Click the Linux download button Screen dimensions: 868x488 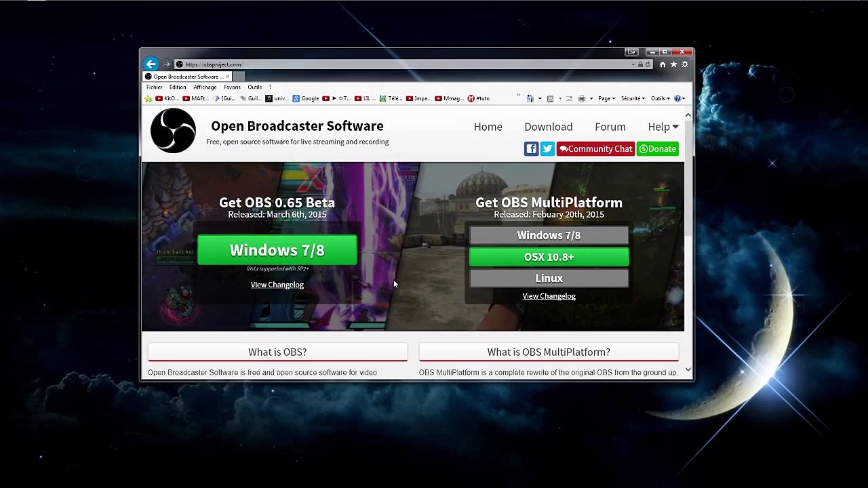[x=549, y=279]
